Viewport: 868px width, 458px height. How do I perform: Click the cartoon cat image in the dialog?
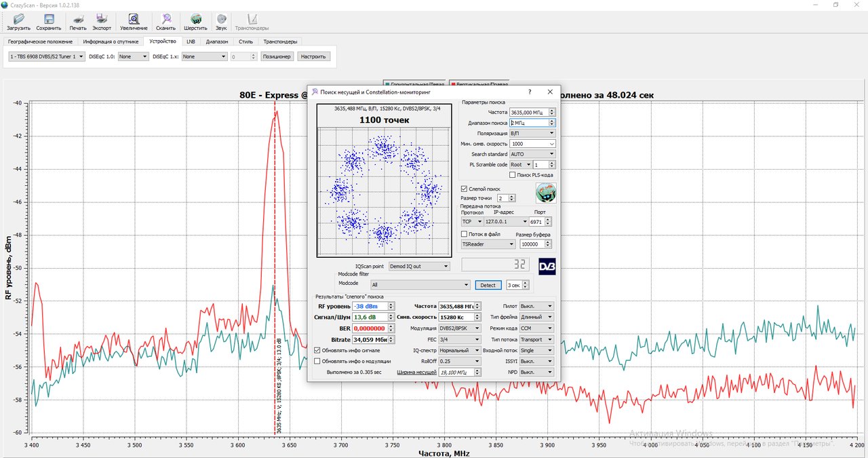tap(546, 193)
